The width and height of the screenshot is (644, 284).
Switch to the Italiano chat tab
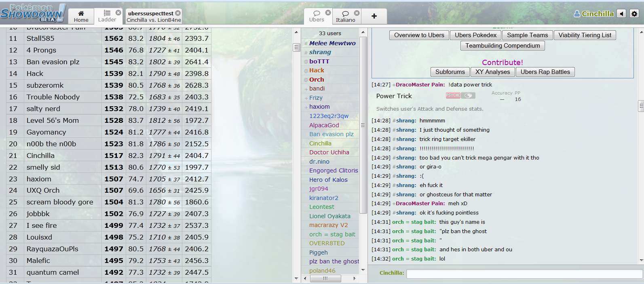coord(345,17)
